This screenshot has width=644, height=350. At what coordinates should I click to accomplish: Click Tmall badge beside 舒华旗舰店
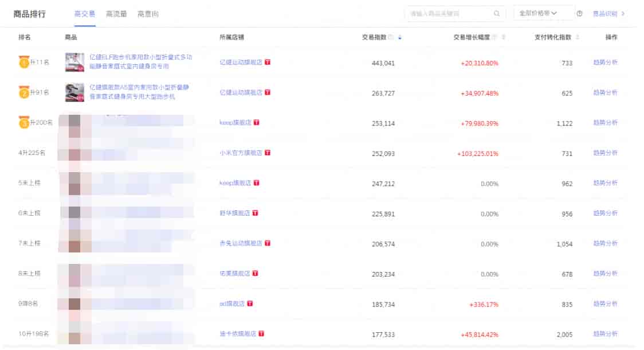255,213
